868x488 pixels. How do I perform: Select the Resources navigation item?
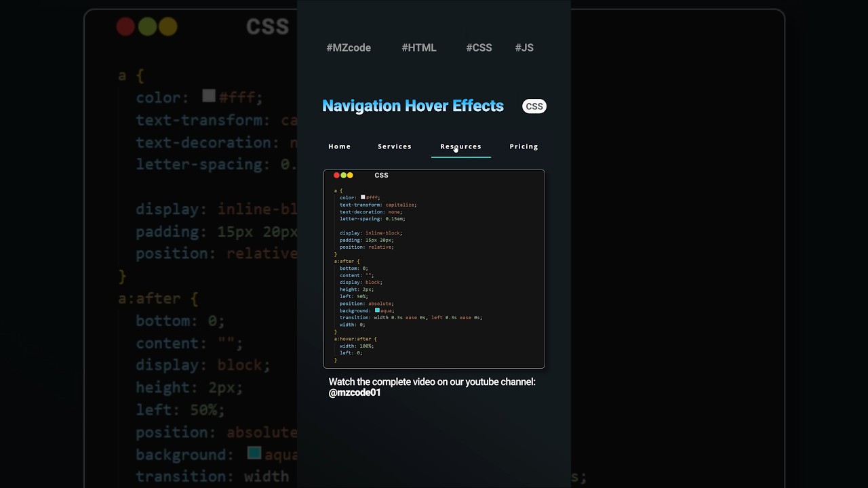[460, 146]
